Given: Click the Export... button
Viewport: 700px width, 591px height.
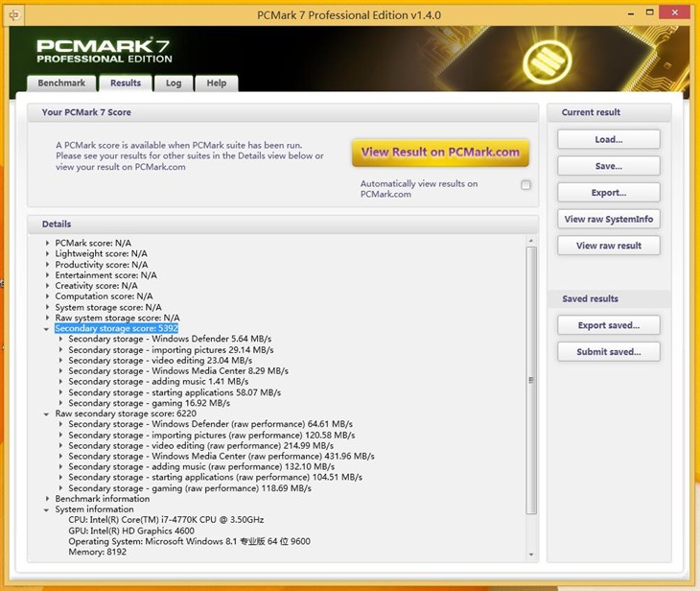Looking at the screenshot, I should (x=608, y=193).
